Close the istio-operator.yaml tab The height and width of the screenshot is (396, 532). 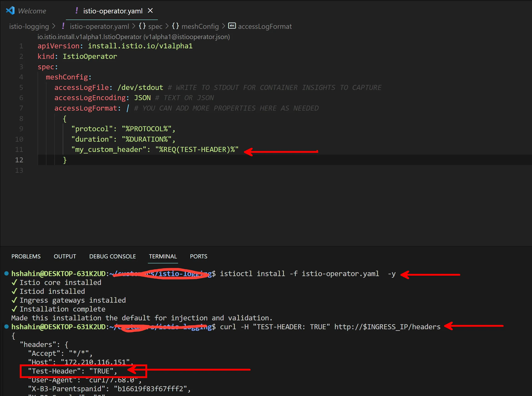click(150, 11)
